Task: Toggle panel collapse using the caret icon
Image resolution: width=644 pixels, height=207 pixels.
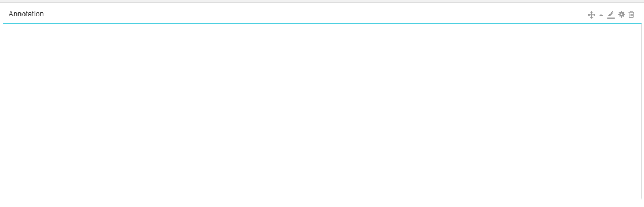Action: (x=601, y=15)
